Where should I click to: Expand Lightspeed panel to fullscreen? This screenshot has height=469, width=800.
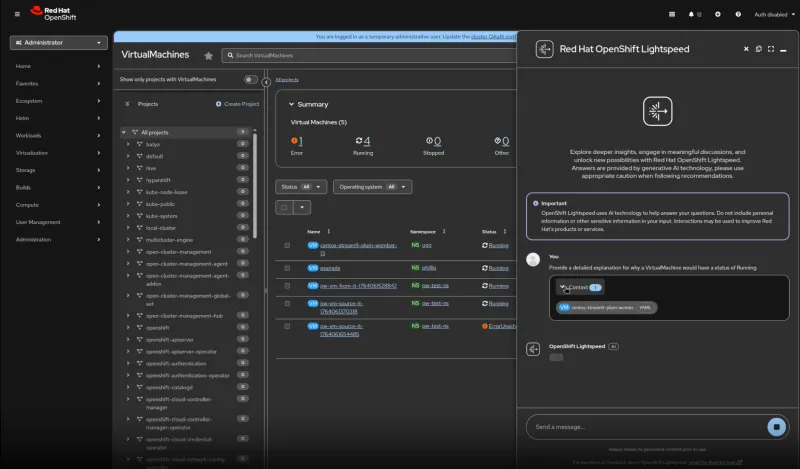(x=771, y=49)
